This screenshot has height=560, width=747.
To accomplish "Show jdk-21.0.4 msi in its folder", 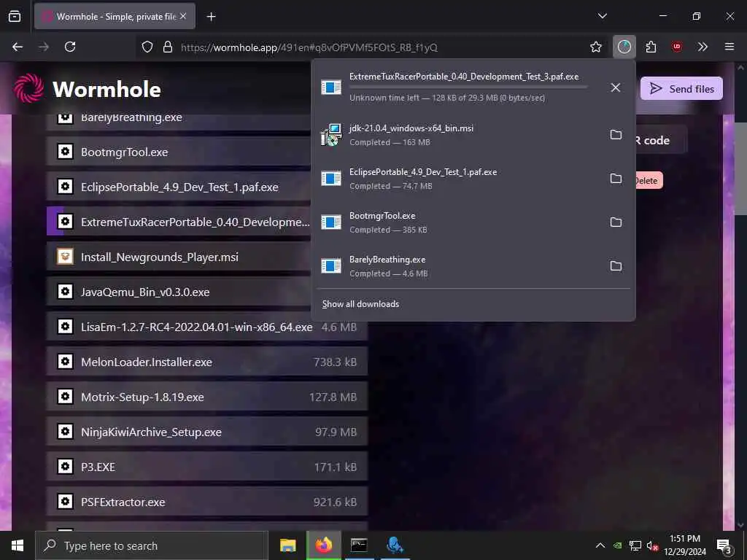I will pyautogui.click(x=616, y=135).
